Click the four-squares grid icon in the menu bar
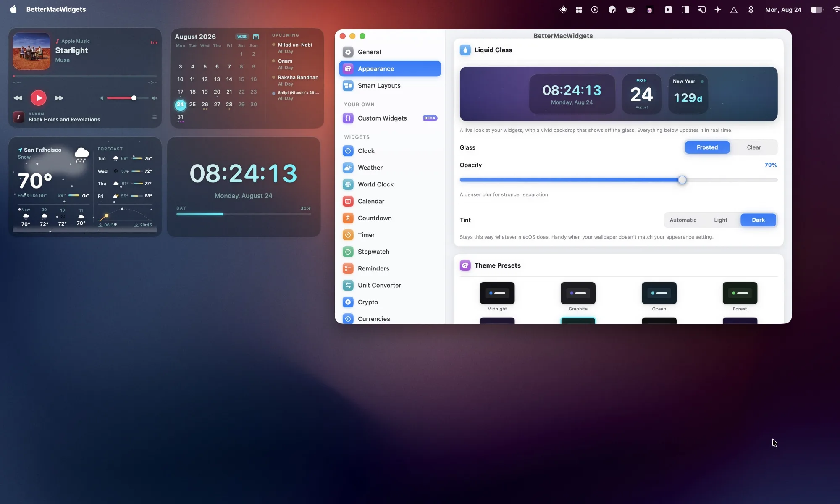The height and width of the screenshot is (504, 840). [579, 10]
